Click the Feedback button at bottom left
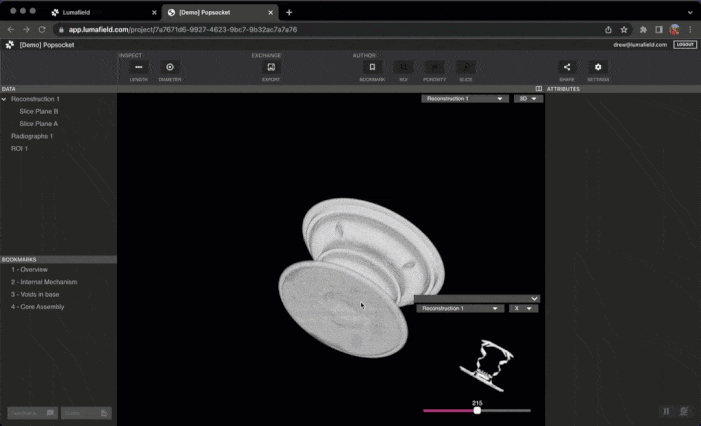701x426 pixels. (x=32, y=413)
